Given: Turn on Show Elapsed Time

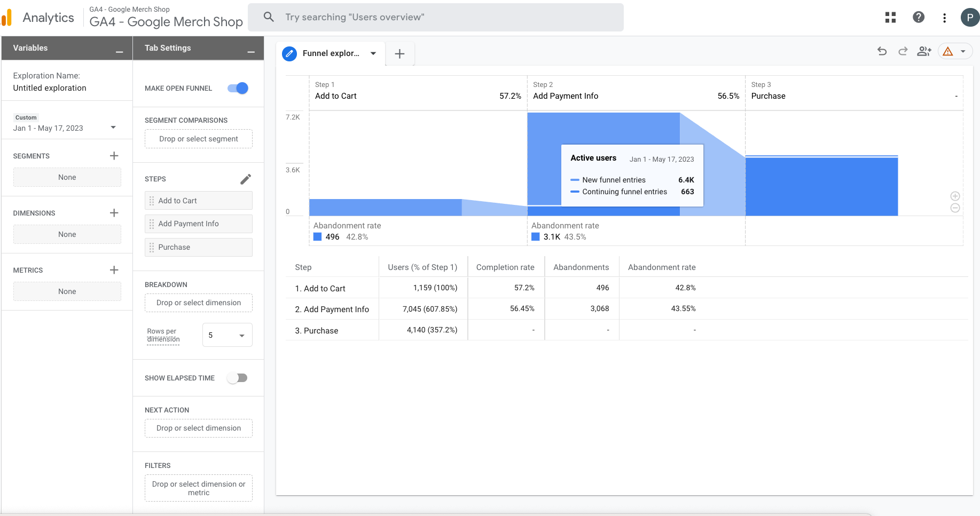Looking at the screenshot, I should (237, 378).
